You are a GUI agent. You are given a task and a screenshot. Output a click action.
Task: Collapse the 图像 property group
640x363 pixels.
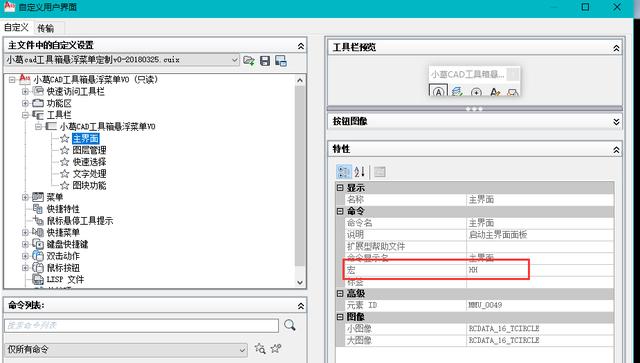pos(340,317)
